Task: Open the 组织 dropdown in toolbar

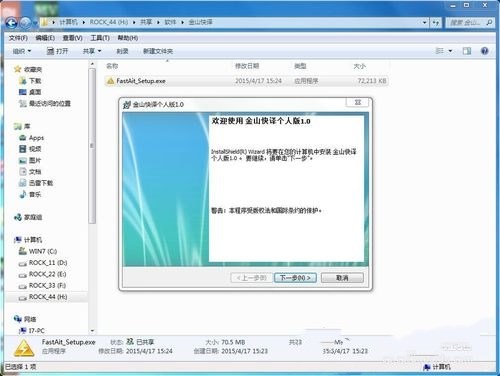Action: point(22,51)
